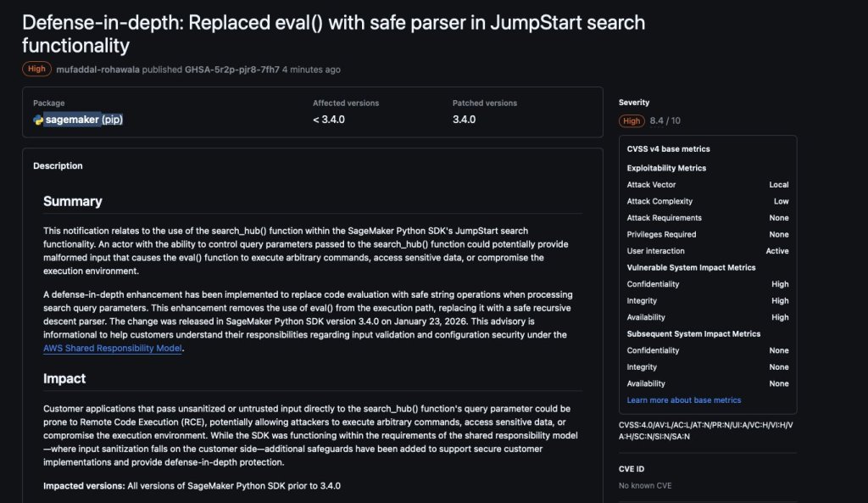The image size is (868, 503).
Task: Click the GHSA-5r2p-pjr8-7fh7 advisory ID
Action: tap(231, 70)
